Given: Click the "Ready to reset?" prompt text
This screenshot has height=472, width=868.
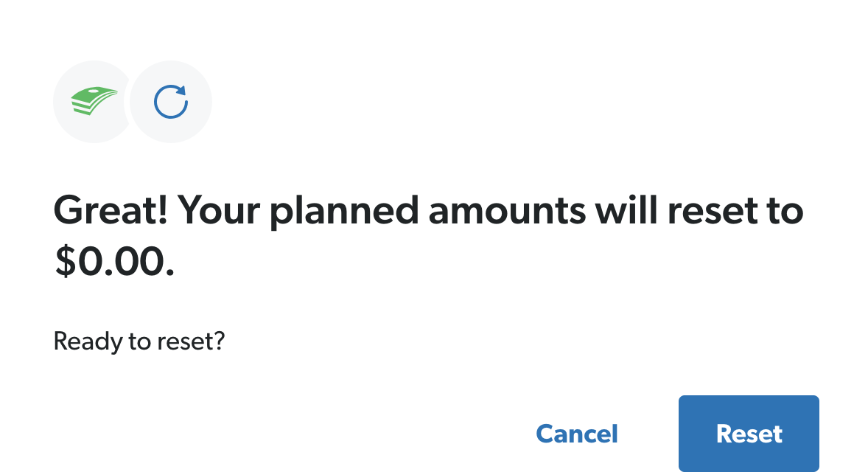Looking at the screenshot, I should pyautogui.click(x=139, y=341).
